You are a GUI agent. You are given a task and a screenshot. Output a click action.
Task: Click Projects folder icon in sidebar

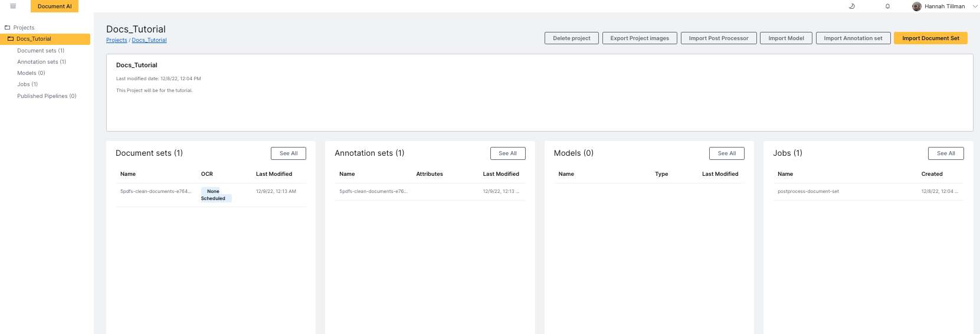coord(7,28)
